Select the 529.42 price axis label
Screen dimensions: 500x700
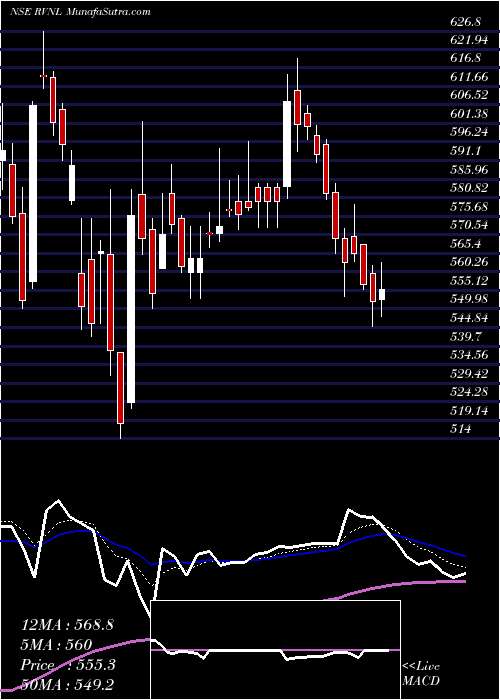click(x=469, y=374)
